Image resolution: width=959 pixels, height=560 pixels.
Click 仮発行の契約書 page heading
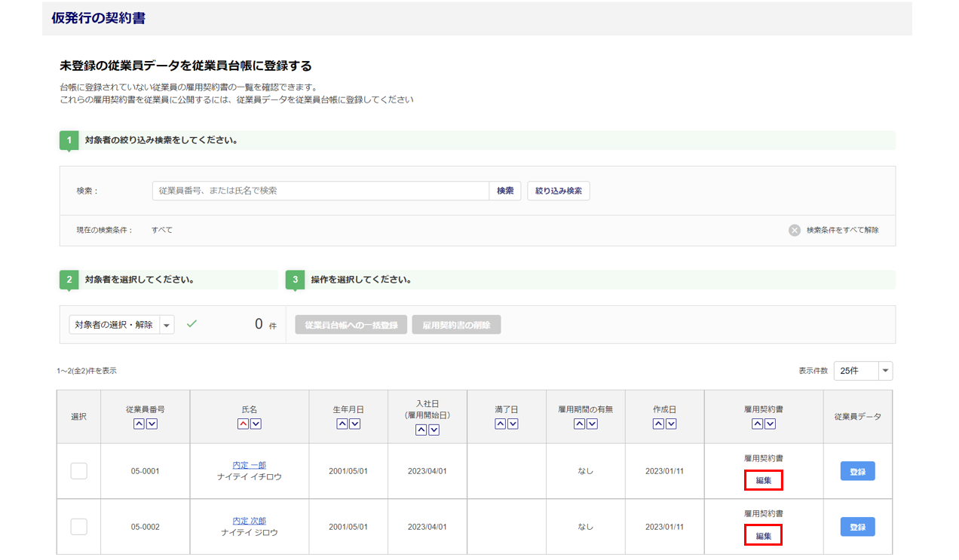coord(98,18)
